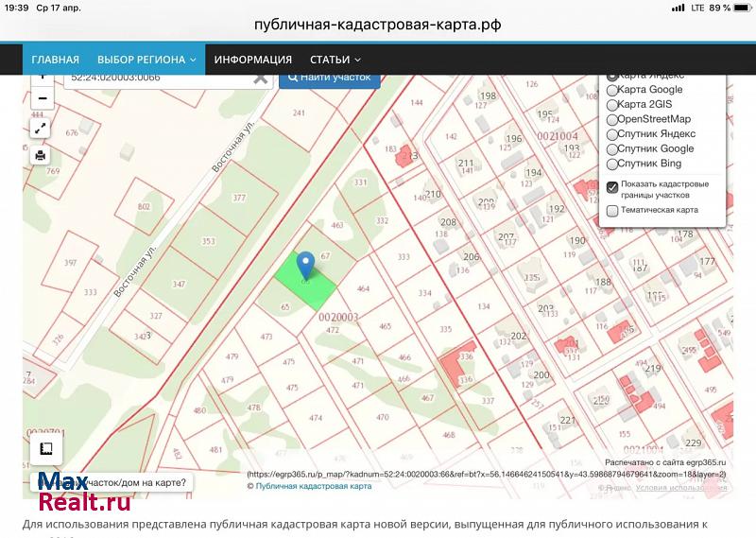This screenshot has width=756, height=538.
Task: Open the Статьи dropdown menu
Action: click(335, 60)
